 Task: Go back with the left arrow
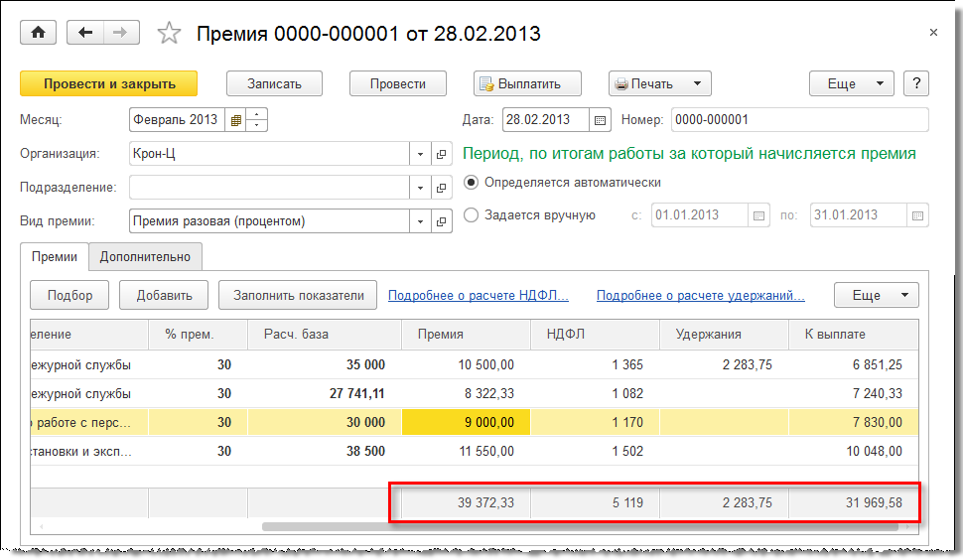point(85,33)
